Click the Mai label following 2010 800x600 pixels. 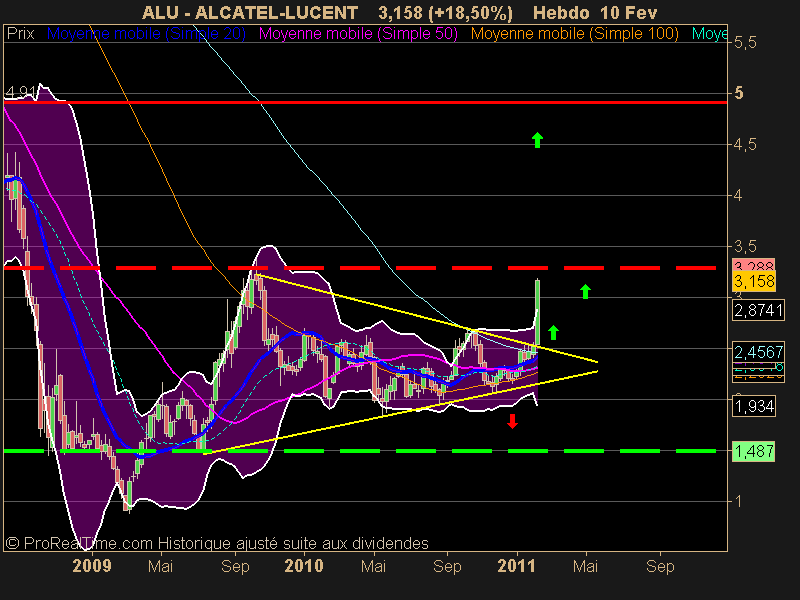coord(373,566)
